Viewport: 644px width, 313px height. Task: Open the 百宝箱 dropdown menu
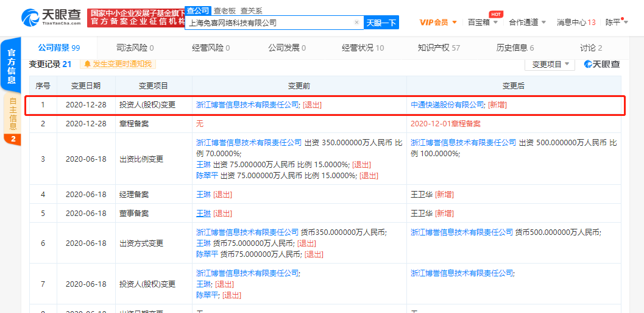[x=483, y=23]
